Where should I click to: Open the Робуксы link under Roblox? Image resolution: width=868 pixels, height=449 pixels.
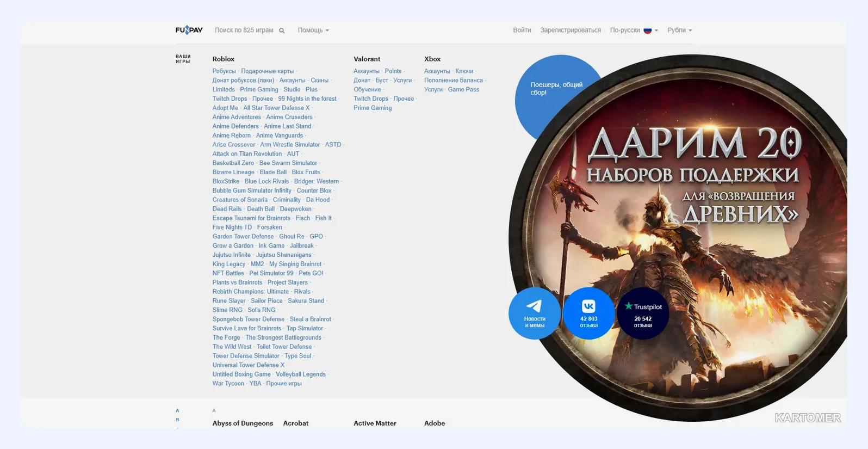(x=224, y=71)
